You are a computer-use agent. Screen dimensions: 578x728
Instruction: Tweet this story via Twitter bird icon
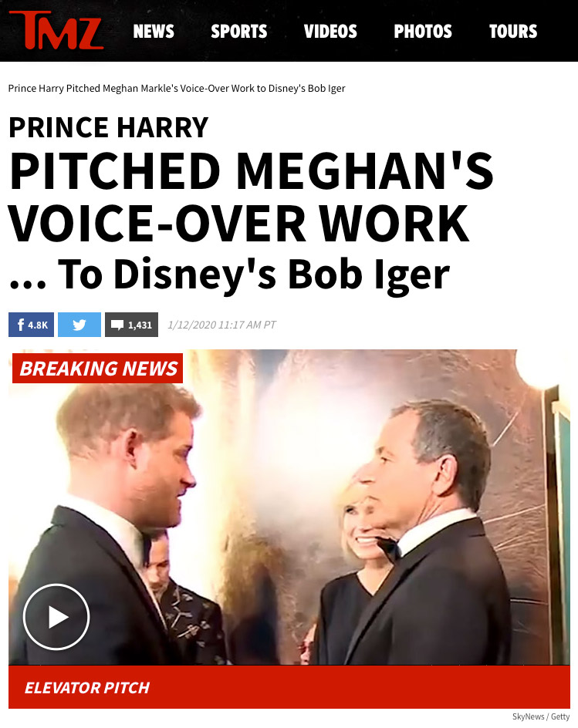pyautogui.click(x=79, y=325)
